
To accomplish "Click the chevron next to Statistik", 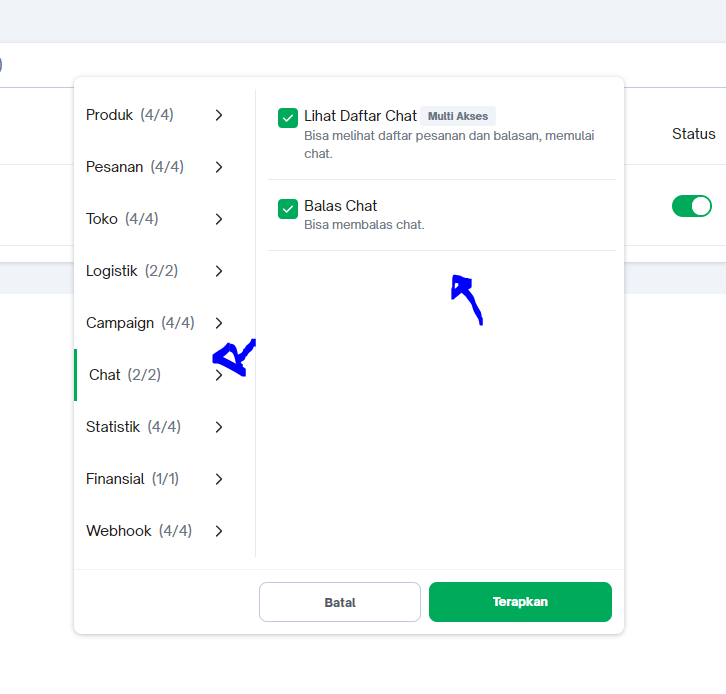I will pyautogui.click(x=219, y=427).
